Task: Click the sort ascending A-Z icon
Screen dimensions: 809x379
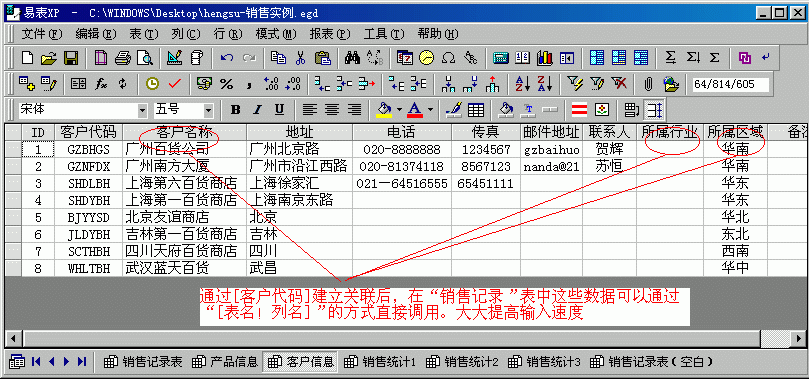Action: [523, 84]
